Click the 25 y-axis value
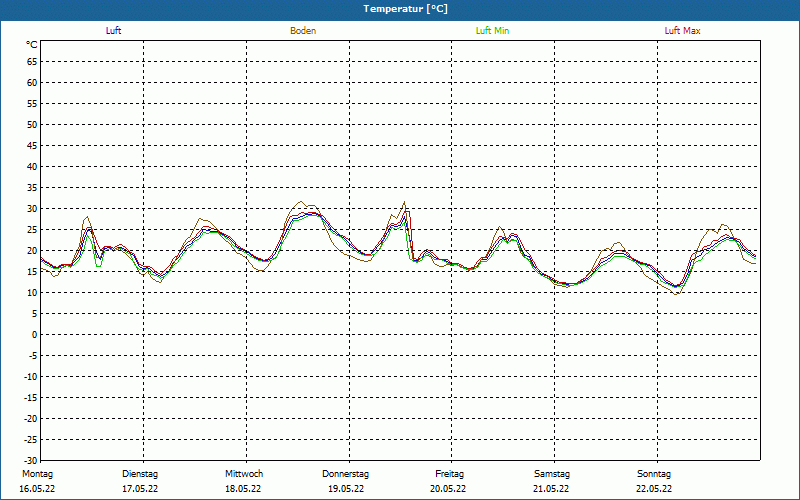This screenshot has width=800, height=500. click(x=32, y=230)
